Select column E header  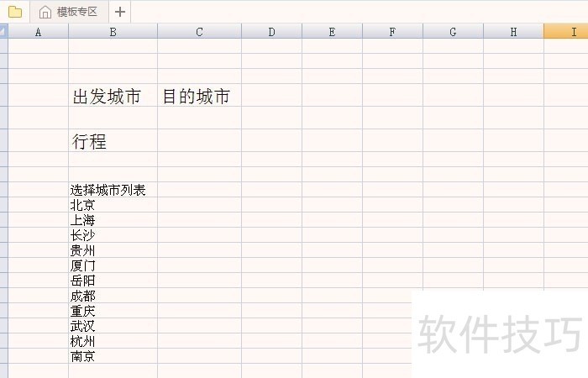pos(332,32)
